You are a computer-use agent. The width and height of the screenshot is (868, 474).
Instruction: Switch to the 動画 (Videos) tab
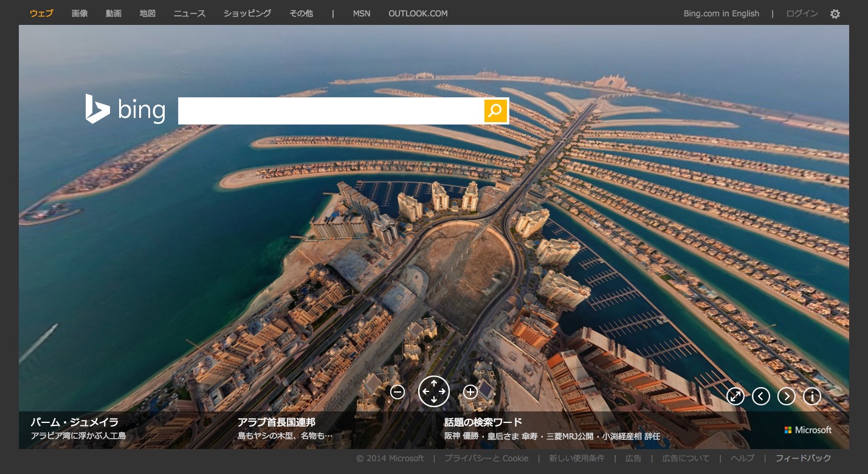(114, 13)
